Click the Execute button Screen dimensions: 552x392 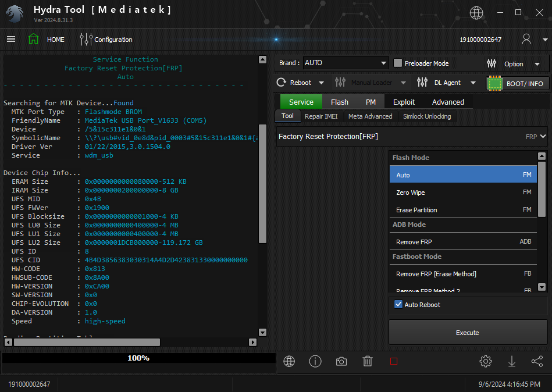click(468, 332)
